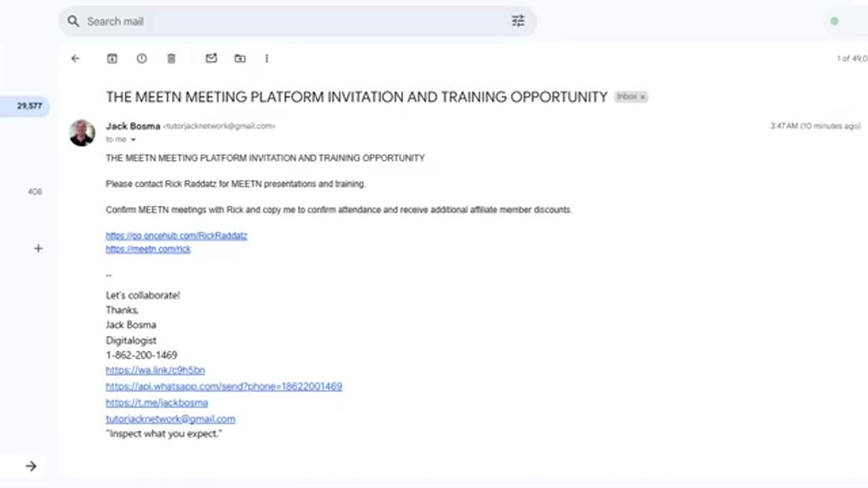The height and width of the screenshot is (488, 868).
Task: Go back to inbox arrow
Action: 75,58
